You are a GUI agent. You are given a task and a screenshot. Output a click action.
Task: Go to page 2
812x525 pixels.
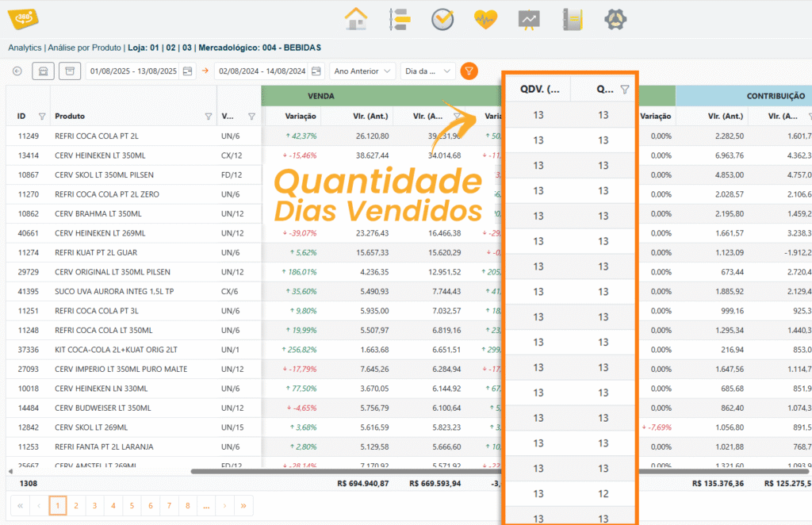(76, 506)
